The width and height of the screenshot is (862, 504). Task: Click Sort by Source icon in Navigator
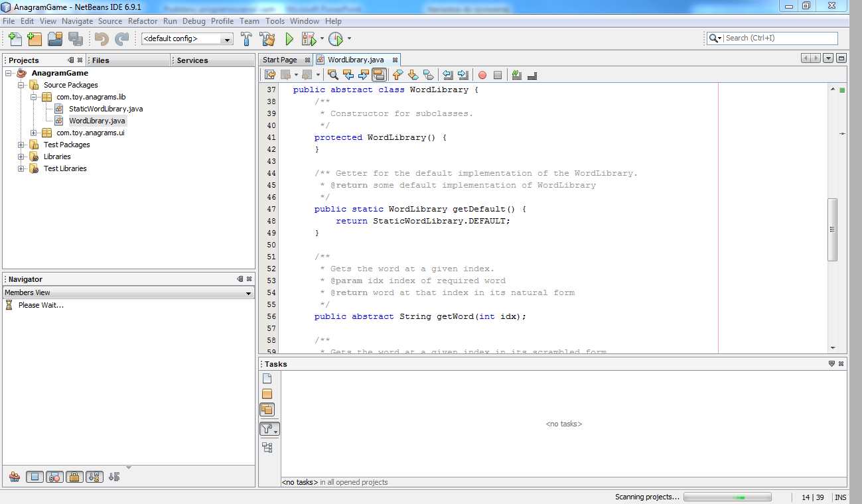114,476
